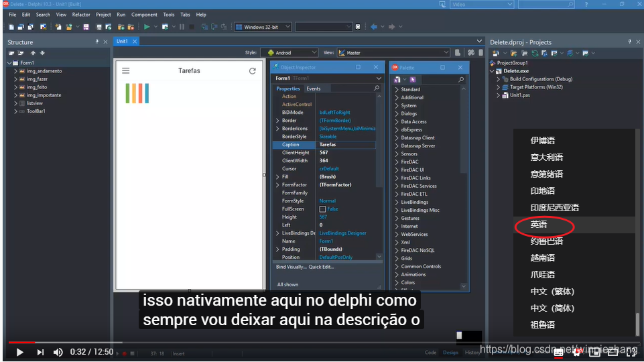Open the Component menu
644x362 pixels.
(x=144, y=14)
